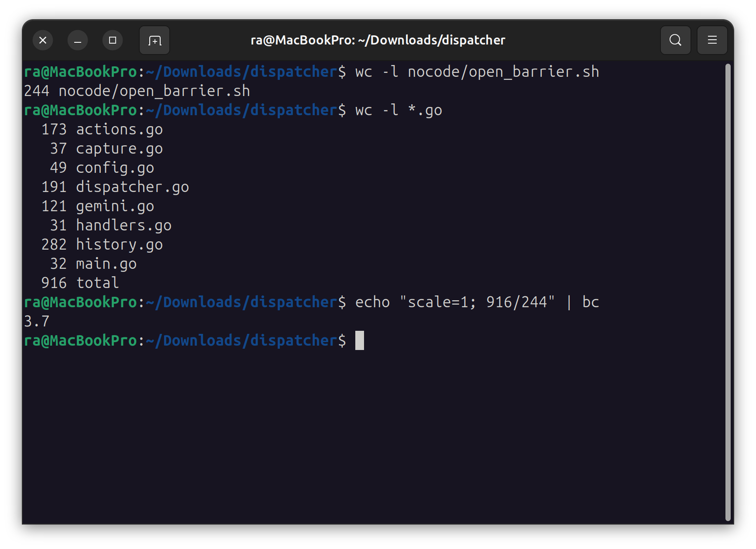Click the history.go line with 282
The height and width of the screenshot is (549, 756).
click(x=102, y=245)
